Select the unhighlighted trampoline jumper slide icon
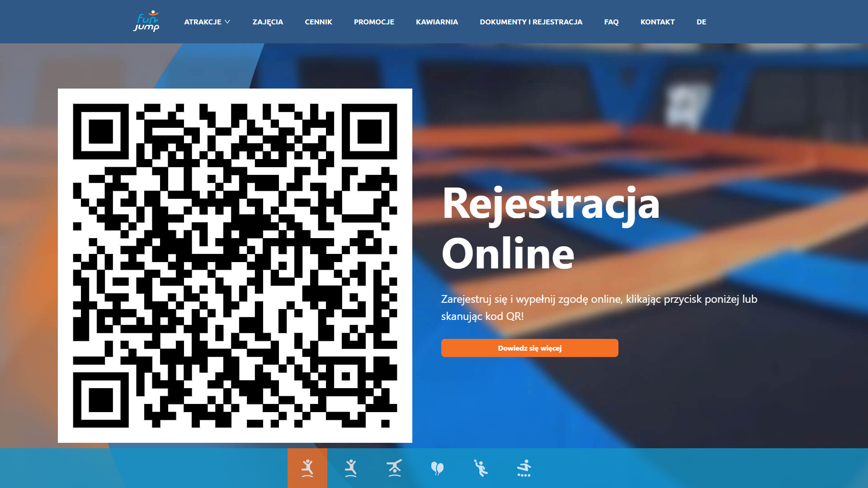This screenshot has width=868, height=488. click(351, 468)
